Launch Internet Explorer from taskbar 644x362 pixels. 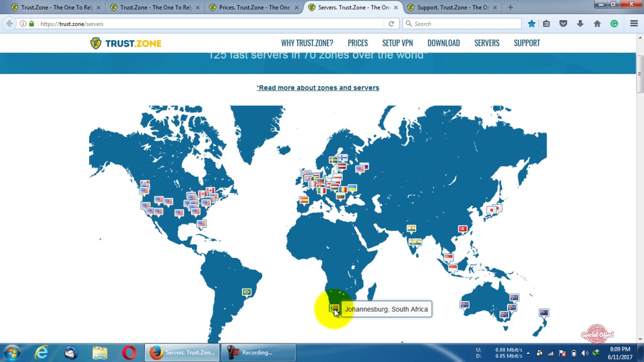pos(41,352)
